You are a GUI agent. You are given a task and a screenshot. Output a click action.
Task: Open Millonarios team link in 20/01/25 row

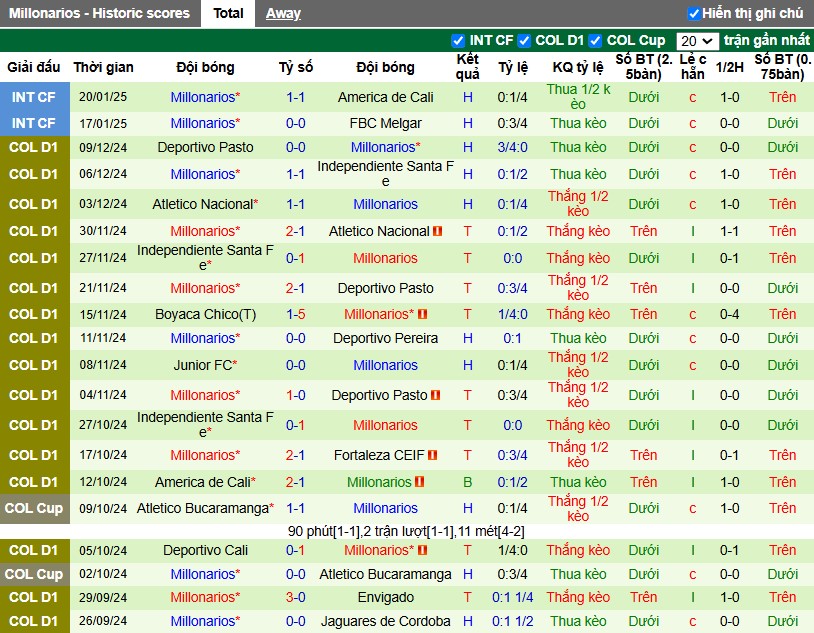[x=203, y=97]
